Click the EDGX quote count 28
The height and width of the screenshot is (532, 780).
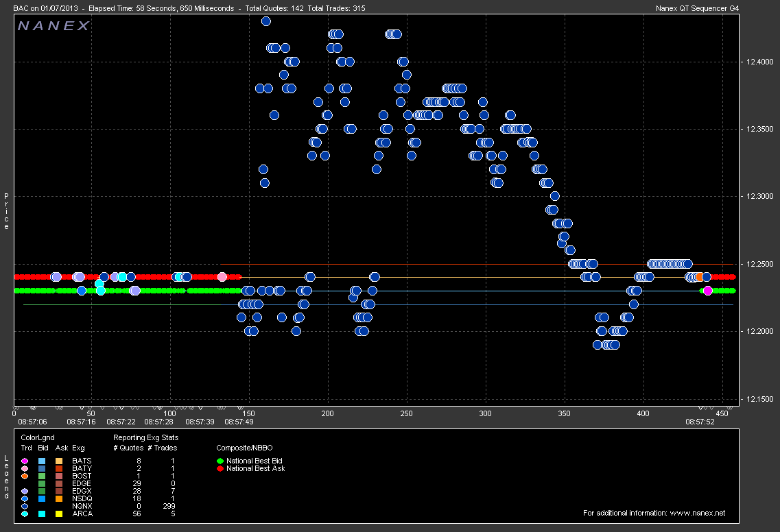[137, 491]
